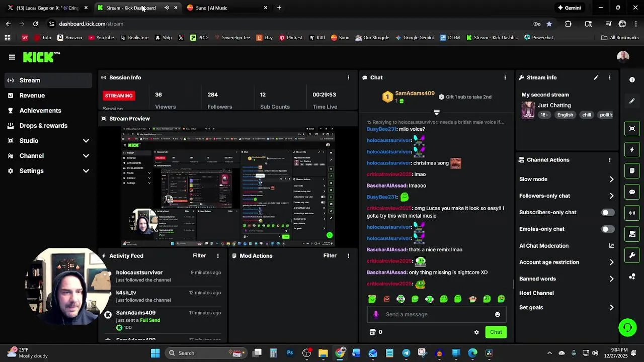Open the hamburger menu beside Kick logo
The image size is (644, 362).
point(12,57)
